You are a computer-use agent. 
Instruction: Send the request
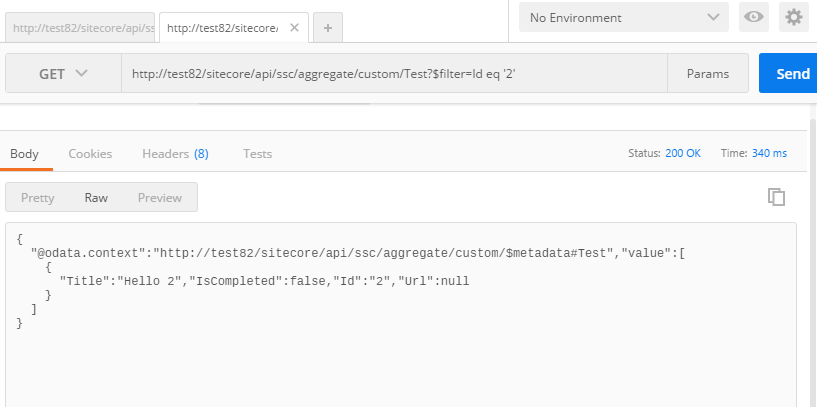pyautogui.click(x=788, y=73)
